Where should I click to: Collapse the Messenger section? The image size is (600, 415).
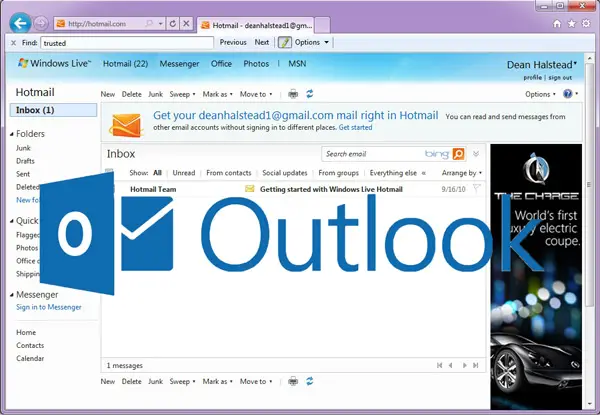(x=12, y=295)
